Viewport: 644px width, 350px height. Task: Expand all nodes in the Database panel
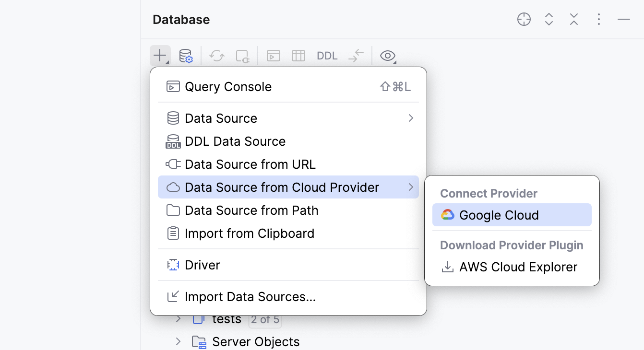(549, 19)
